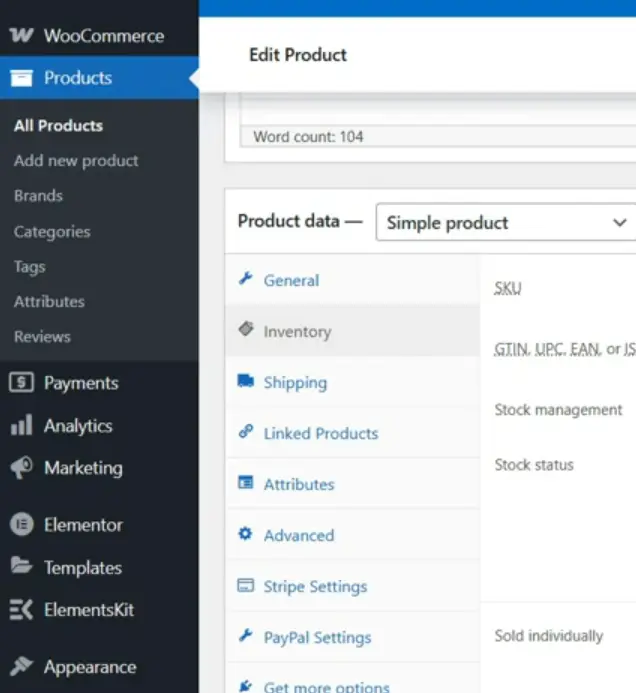This screenshot has width=636, height=693.
Task: Click the Word count: 104 text
Action: coord(308,137)
